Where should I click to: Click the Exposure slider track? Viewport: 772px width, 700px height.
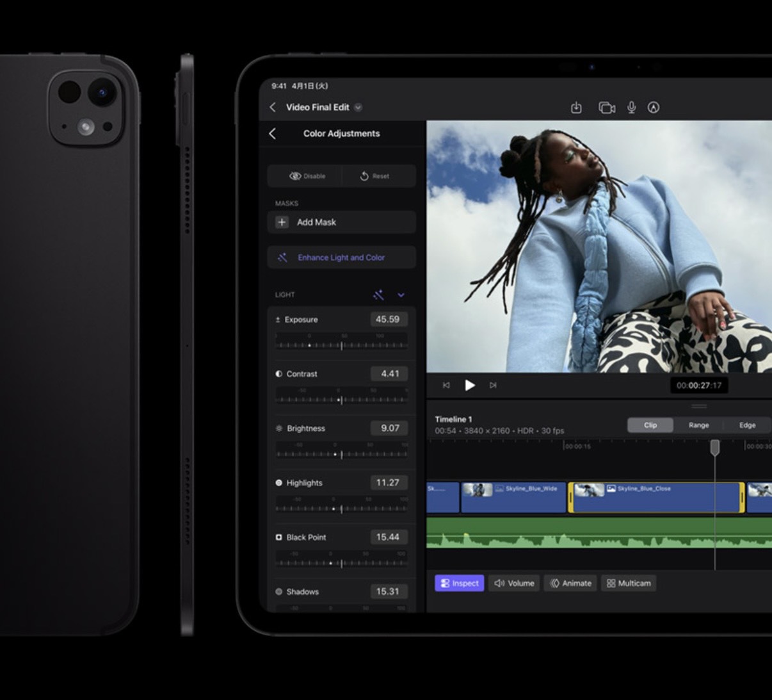pyautogui.click(x=341, y=345)
